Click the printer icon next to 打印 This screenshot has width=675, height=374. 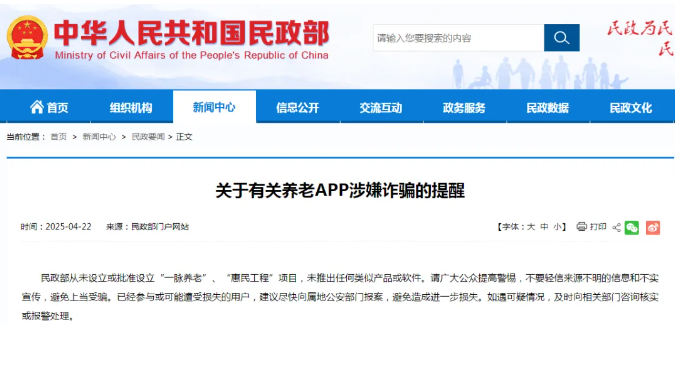pos(582,226)
